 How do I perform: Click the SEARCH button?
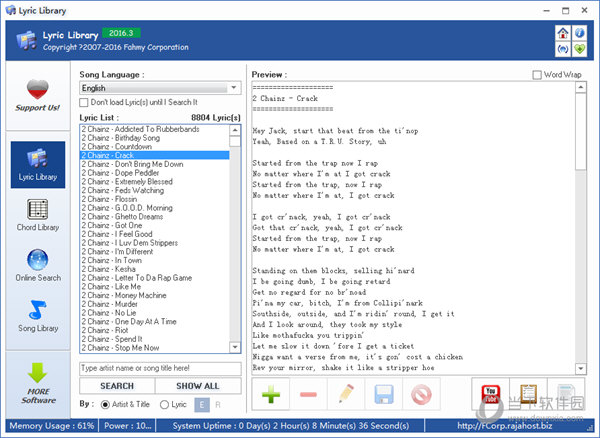pyautogui.click(x=117, y=386)
